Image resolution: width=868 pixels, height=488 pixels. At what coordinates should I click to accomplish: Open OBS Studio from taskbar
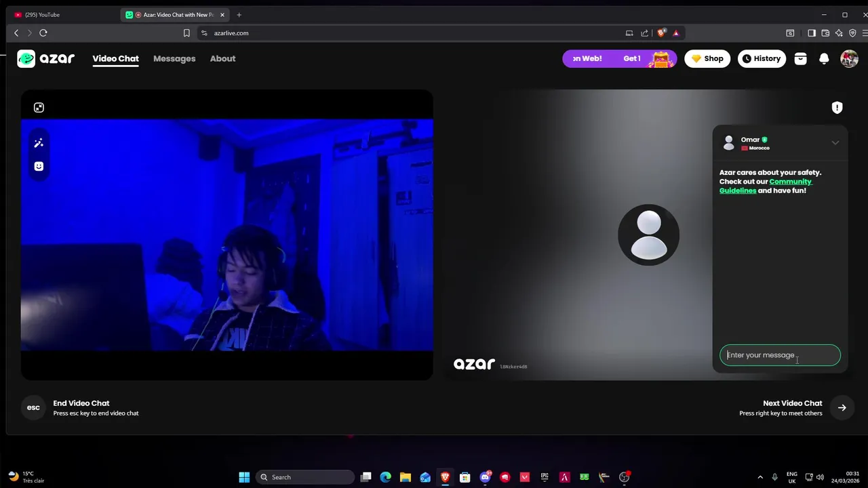624,477
